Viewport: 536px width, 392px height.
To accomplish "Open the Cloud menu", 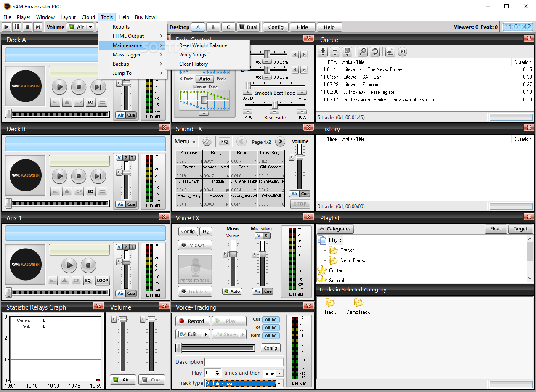I will coord(88,17).
